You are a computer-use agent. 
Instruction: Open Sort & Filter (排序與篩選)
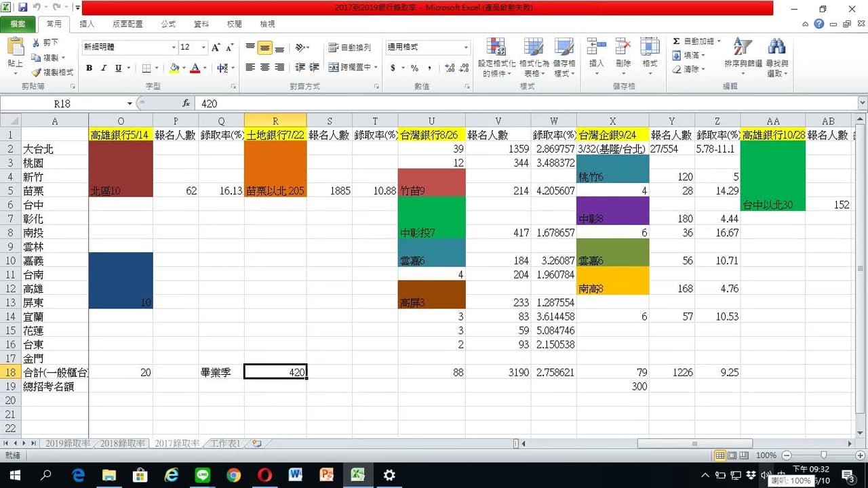click(x=743, y=58)
